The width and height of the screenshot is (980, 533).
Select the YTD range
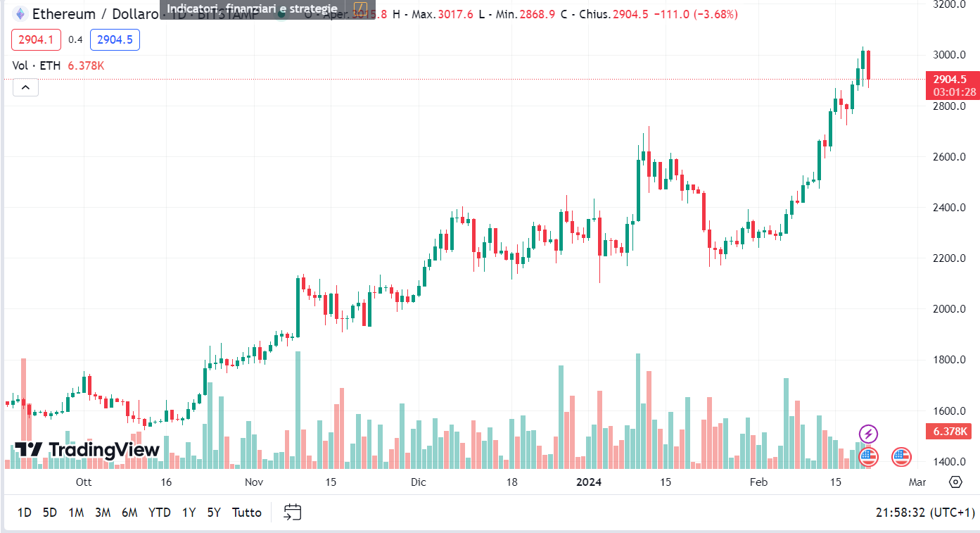pos(160,513)
